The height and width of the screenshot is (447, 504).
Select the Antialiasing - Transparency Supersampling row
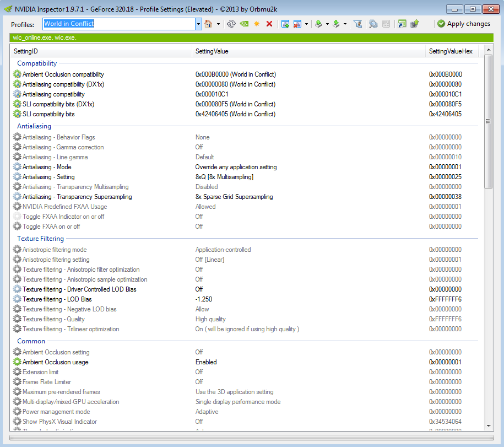click(246, 197)
